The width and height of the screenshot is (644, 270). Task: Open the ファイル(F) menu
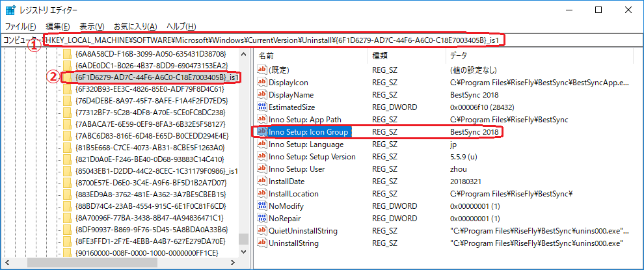coord(21,26)
